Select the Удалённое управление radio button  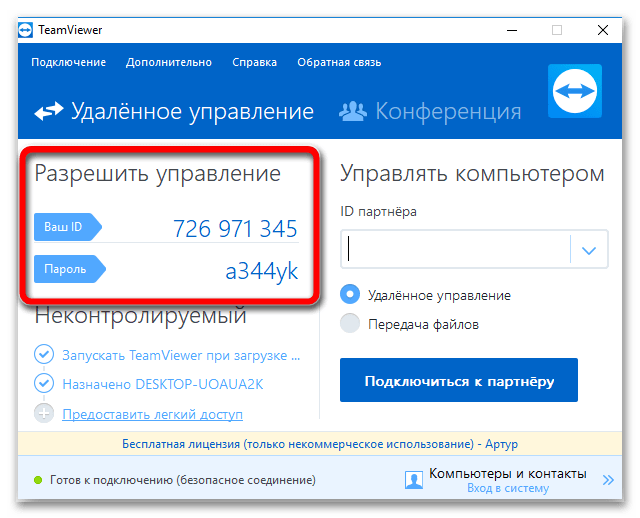tap(350, 294)
